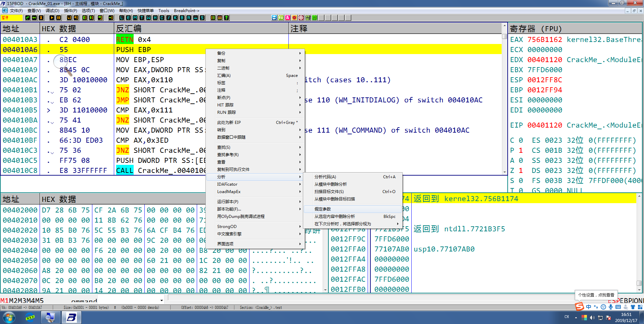This screenshot has height=324, width=644.
Task: Click 此处为新 EIP in context menu
Action: click(255, 123)
